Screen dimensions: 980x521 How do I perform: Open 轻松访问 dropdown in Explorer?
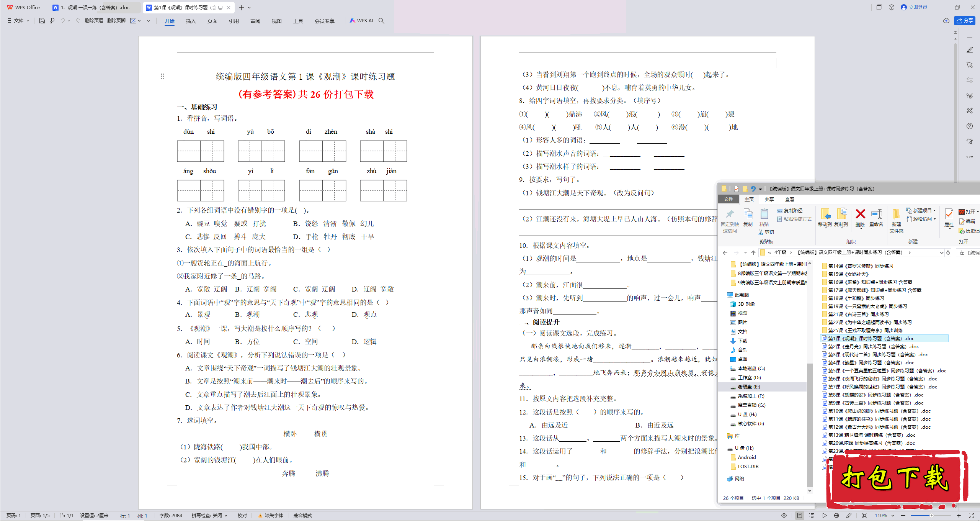click(921, 219)
